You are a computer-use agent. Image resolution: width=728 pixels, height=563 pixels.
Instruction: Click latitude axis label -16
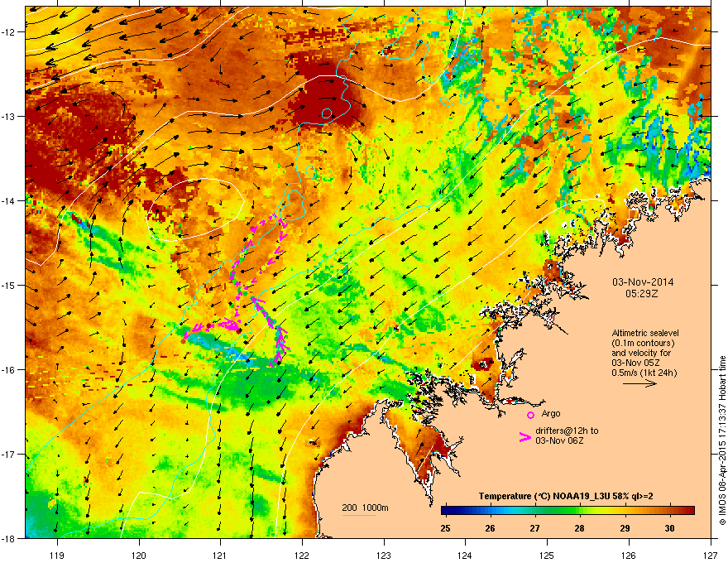tap(8, 370)
